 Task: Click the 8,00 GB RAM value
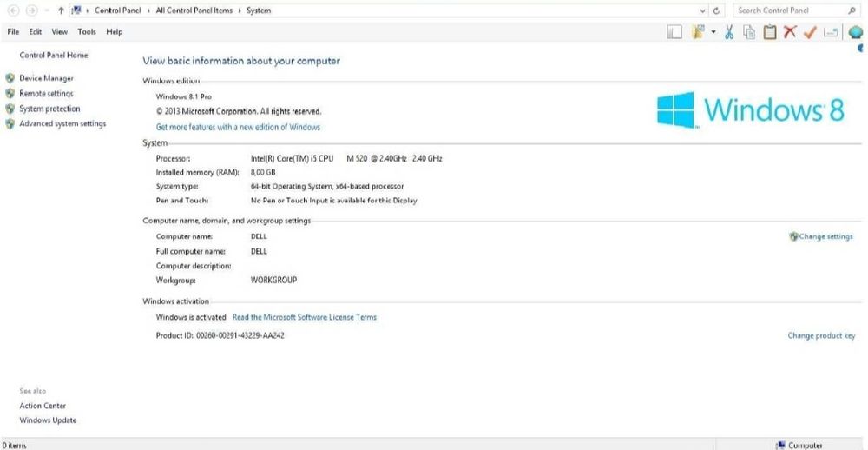coord(263,172)
